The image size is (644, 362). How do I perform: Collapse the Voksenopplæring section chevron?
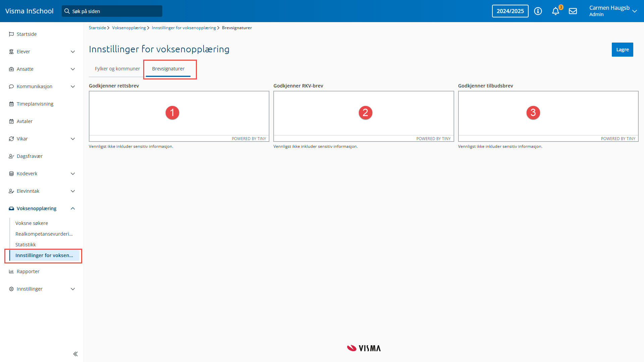73,208
